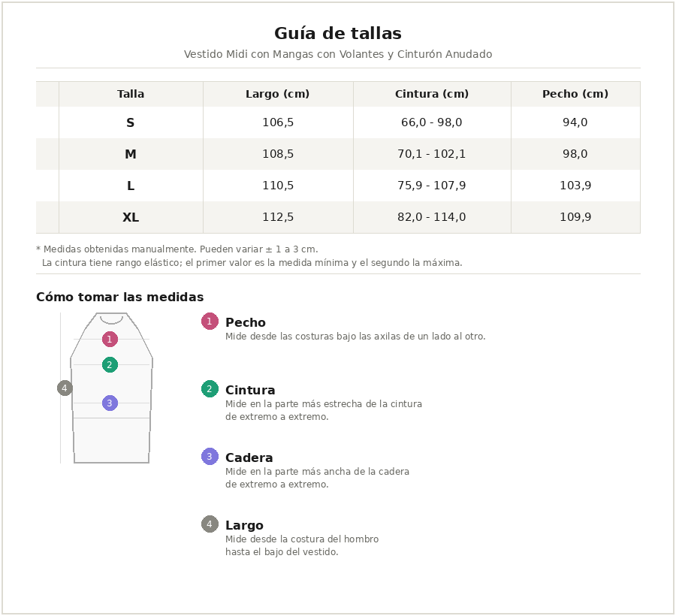The height and width of the screenshot is (616, 676).
Task: Click the dress outline illustration
Action: tap(111, 439)
